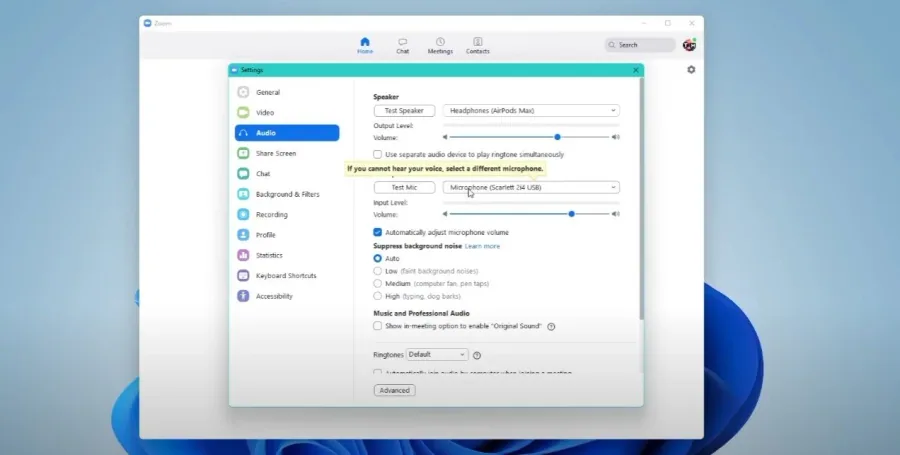Open the Learn more link
Image resolution: width=900 pixels, height=455 pixels.
click(482, 246)
